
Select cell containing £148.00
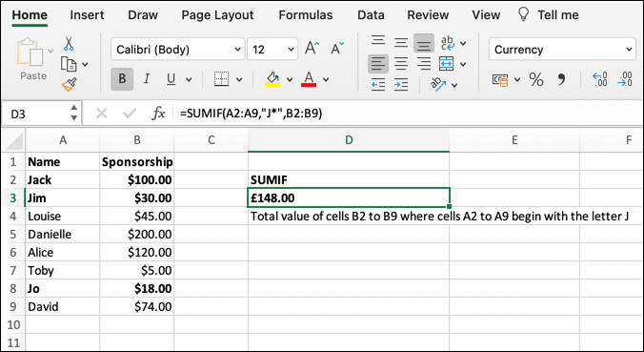(x=349, y=198)
